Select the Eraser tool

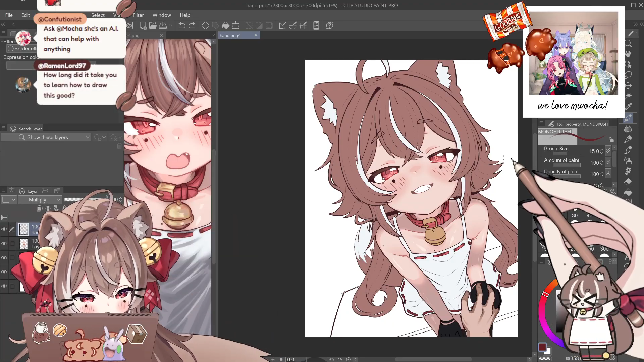pos(628,182)
